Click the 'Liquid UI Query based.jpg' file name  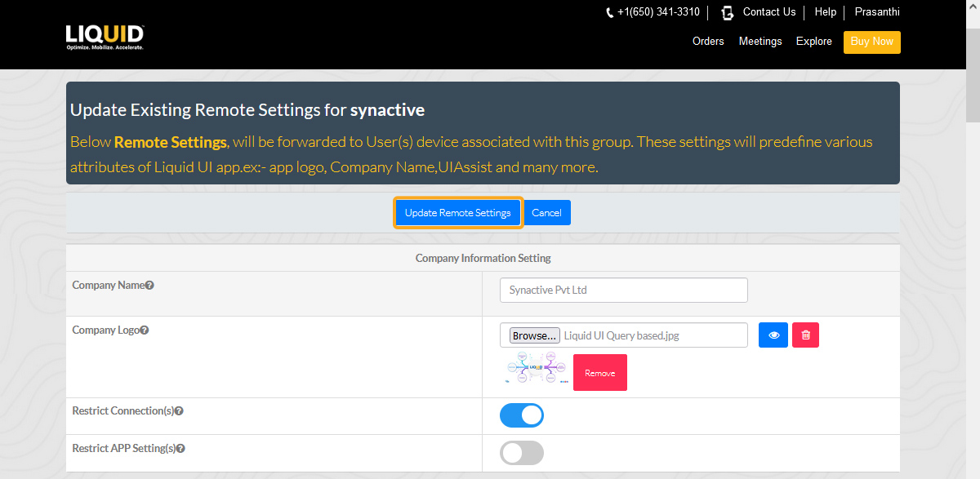tap(621, 336)
